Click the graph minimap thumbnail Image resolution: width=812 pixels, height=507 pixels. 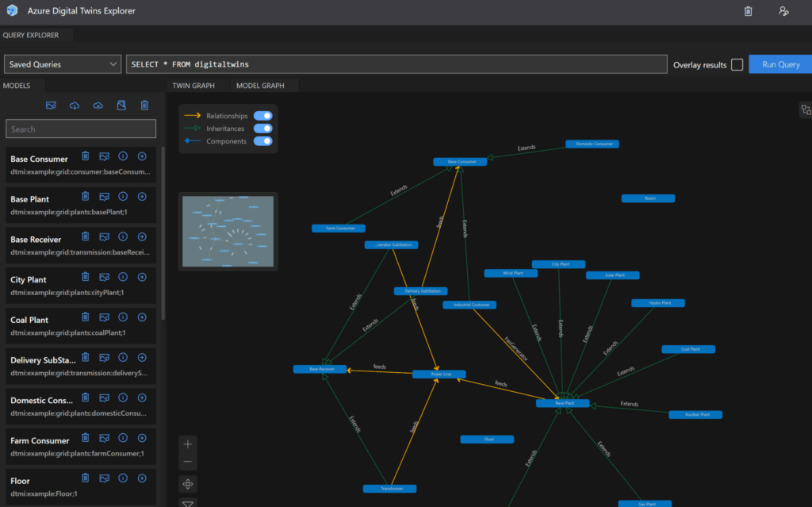pos(228,231)
